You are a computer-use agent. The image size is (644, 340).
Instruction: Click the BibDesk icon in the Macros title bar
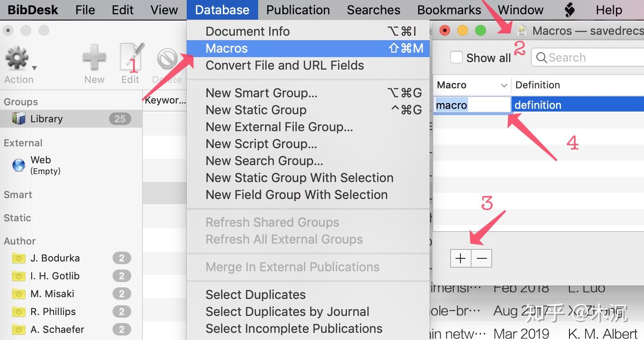point(521,30)
